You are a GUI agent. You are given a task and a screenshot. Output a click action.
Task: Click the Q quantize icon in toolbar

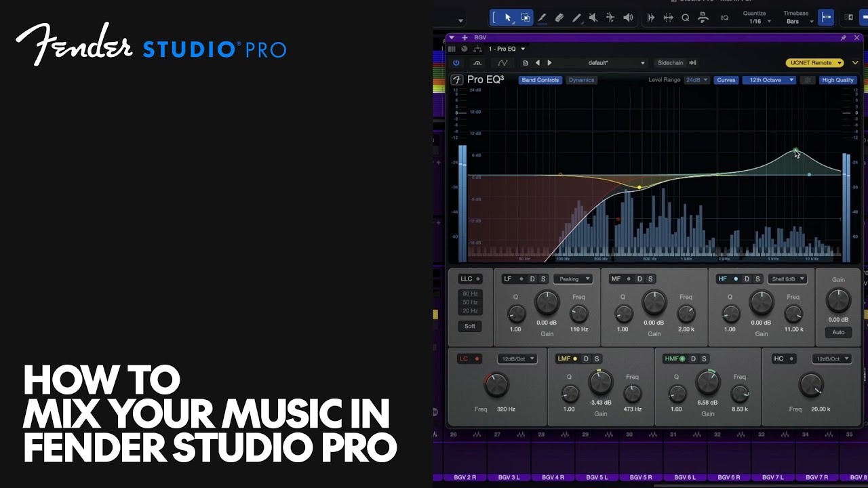686,18
